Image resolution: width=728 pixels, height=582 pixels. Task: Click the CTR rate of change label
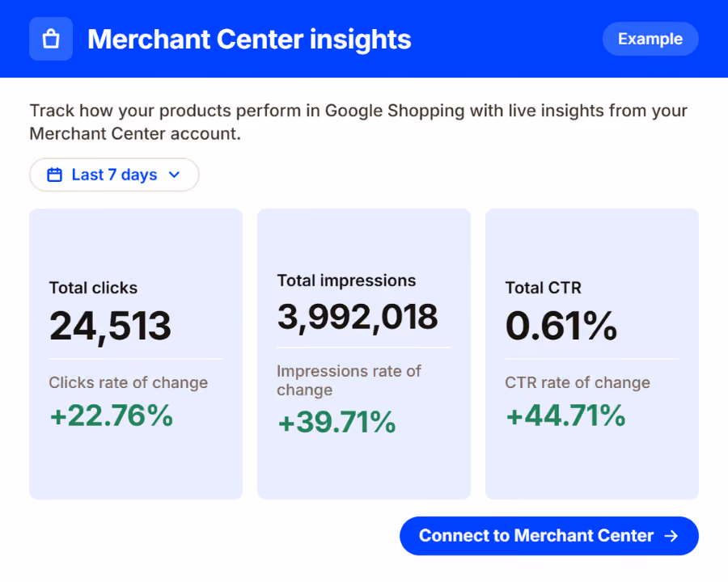point(578,382)
